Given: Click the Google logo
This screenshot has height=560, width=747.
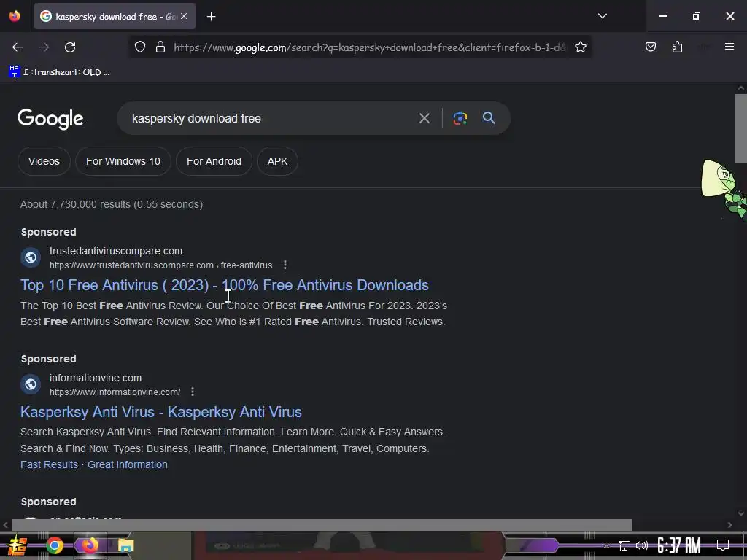Looking at the screenshot, I should click(50, 119).
